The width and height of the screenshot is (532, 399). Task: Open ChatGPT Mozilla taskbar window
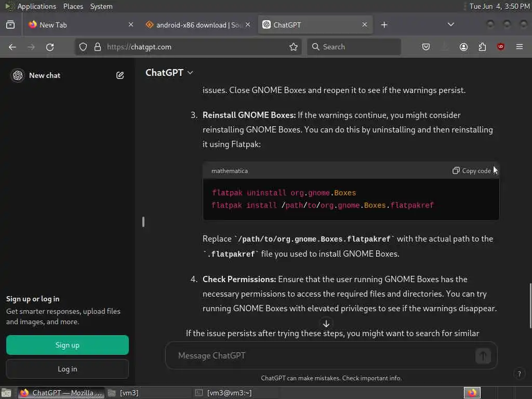point(61,393)
